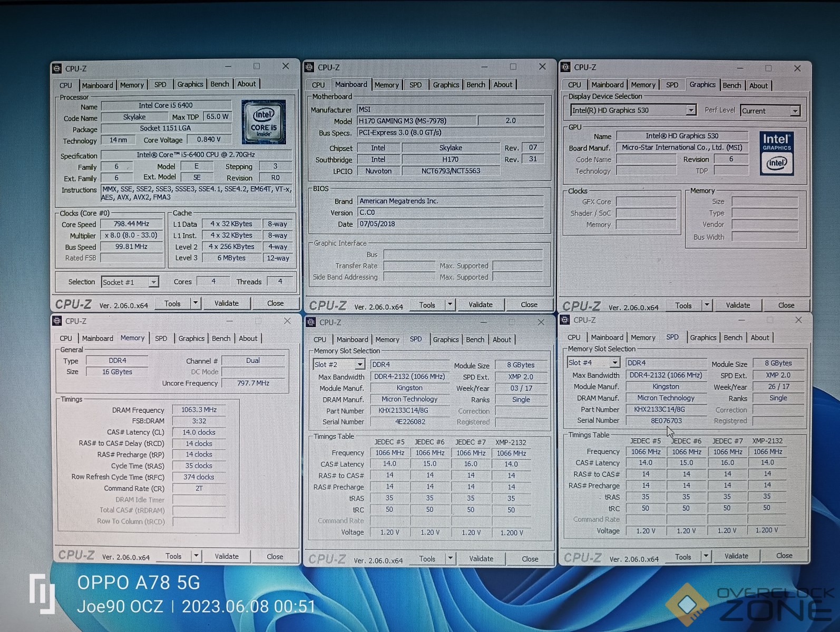
Task: Click CPU-Z title icon in Slot #4 SPD window
Action: point(565,320)
